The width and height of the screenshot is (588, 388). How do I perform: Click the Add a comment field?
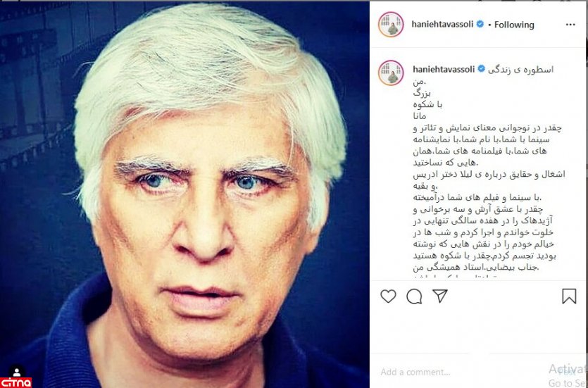461,373
